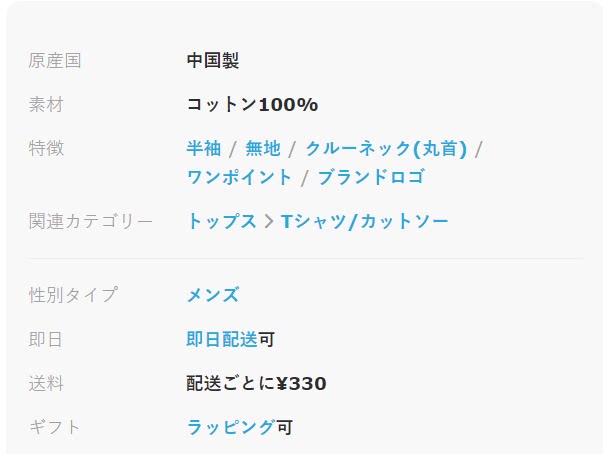Image resolution: width=603 pixels, height=454 pixels.
Task: Go to the トップス category
Action: (x=222, y=222)
